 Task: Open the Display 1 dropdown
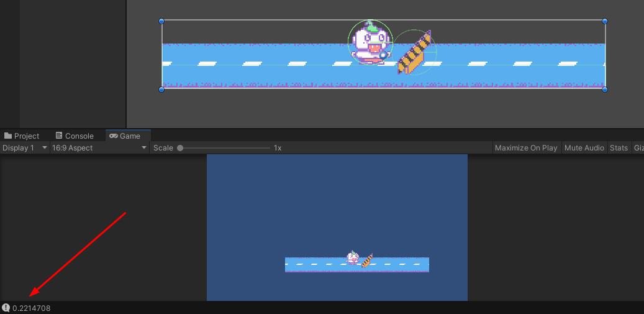(x=25, y=148)
